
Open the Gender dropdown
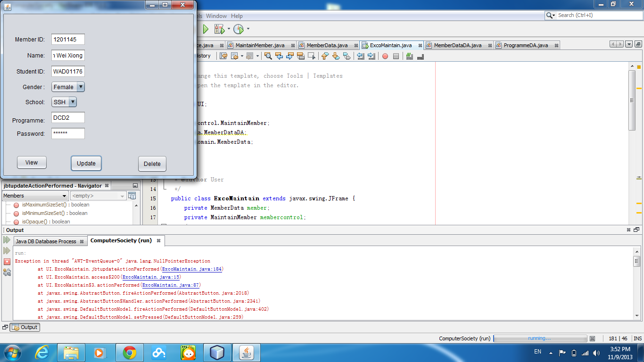[x=81, y=87]
